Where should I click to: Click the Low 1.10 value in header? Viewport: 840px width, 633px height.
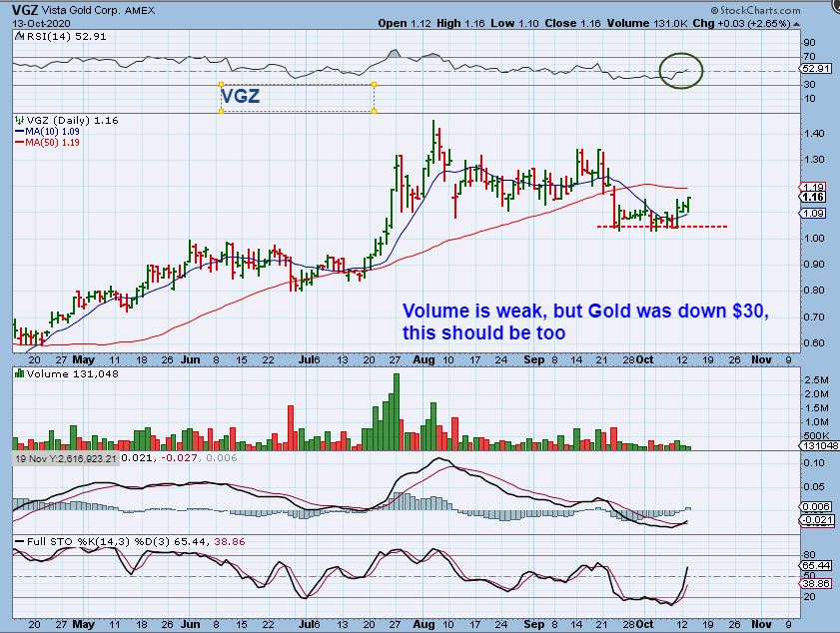click(514, 24)
